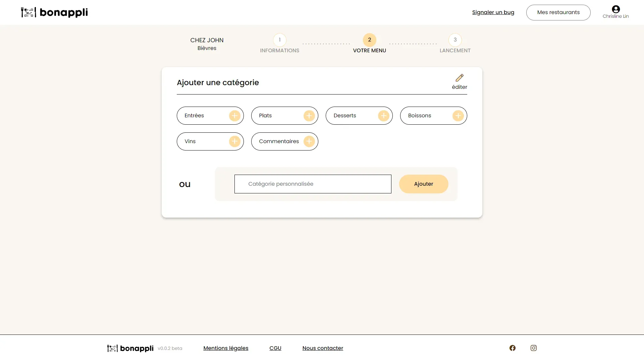Click Nous contacter link
This screenshot has width=644, height=362.
323,348
